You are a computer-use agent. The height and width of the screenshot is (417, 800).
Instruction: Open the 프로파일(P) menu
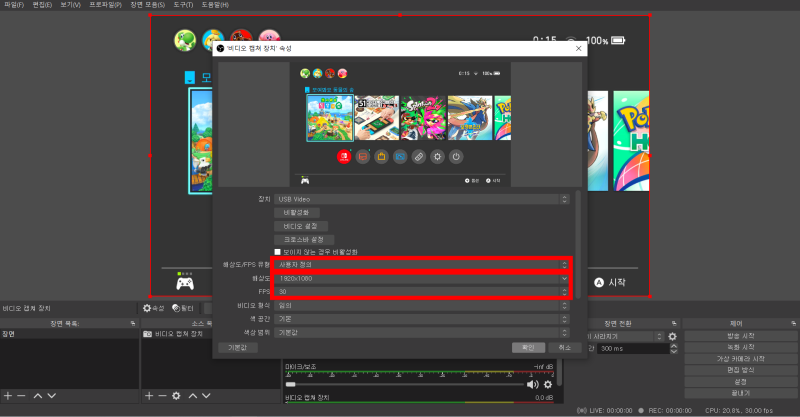(106, 5)
